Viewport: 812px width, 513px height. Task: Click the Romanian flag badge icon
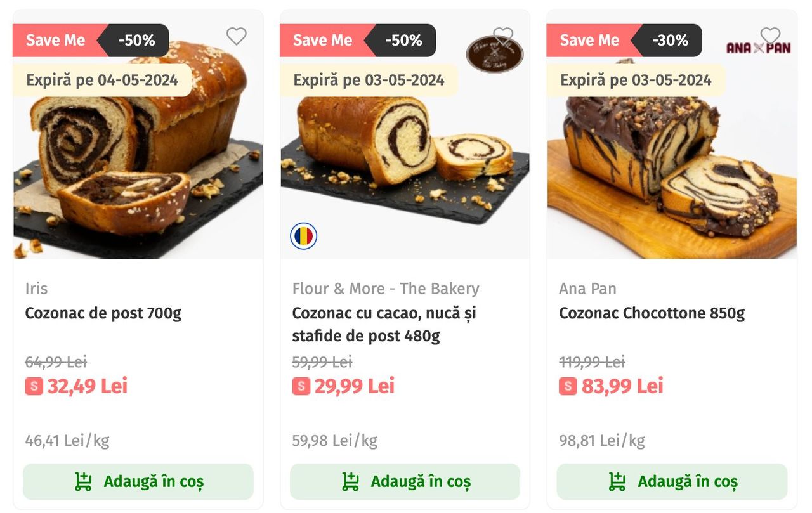pos(304,237)
